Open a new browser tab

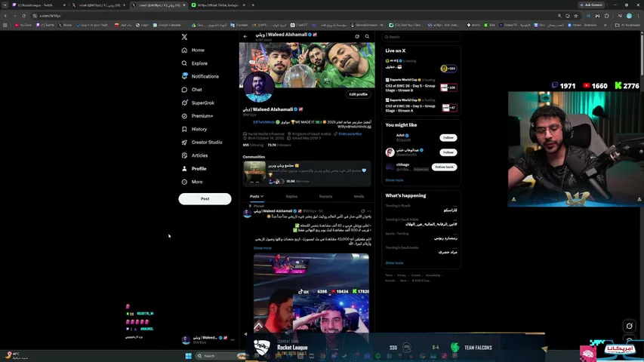(x=253, y=5)
